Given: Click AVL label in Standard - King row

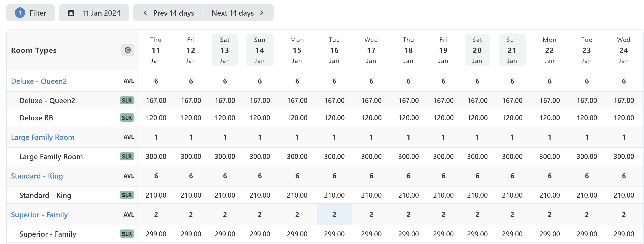Looking at the screenshot, I should pos(129,176).
